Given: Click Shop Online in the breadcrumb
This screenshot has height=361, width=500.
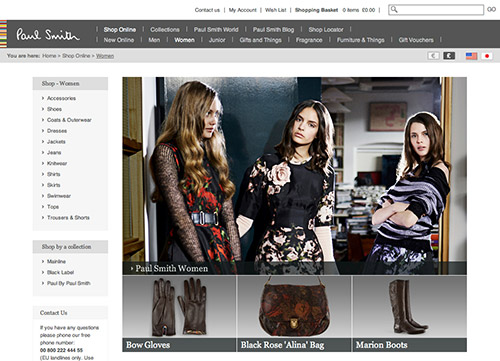Looking at the screenshot, I should (x=76, y=56).
